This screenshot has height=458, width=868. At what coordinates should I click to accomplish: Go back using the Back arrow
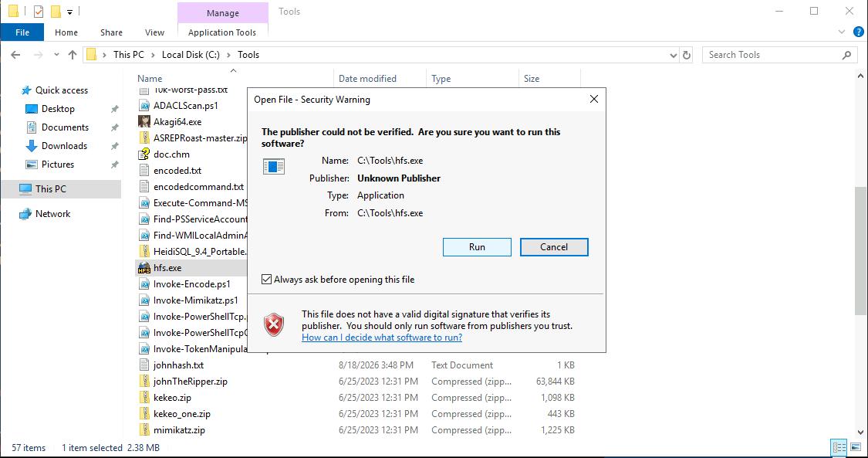tap(15, 55)
